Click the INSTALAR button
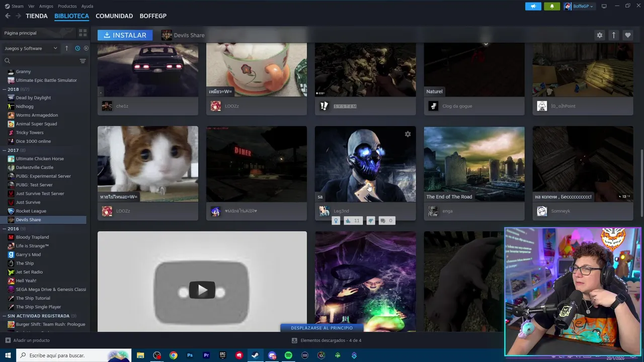The width and height of the screenshot is (644, 362). 125,35
